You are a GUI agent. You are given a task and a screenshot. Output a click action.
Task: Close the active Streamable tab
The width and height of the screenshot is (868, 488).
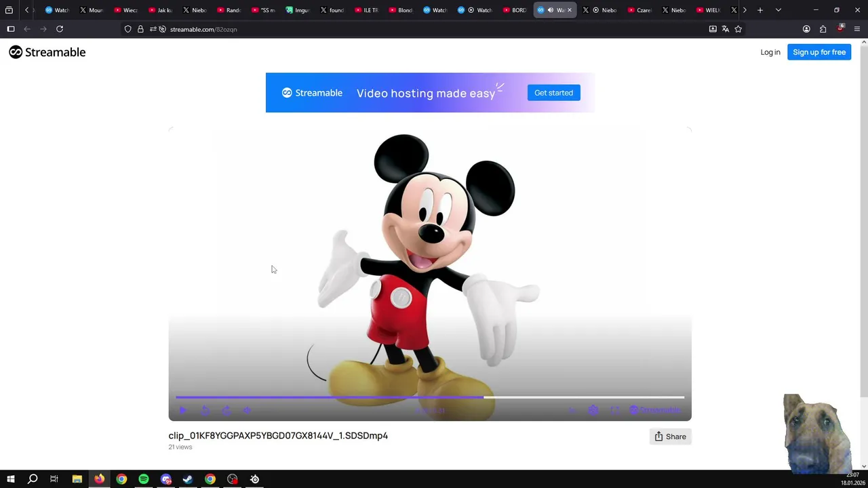(570, 10)
